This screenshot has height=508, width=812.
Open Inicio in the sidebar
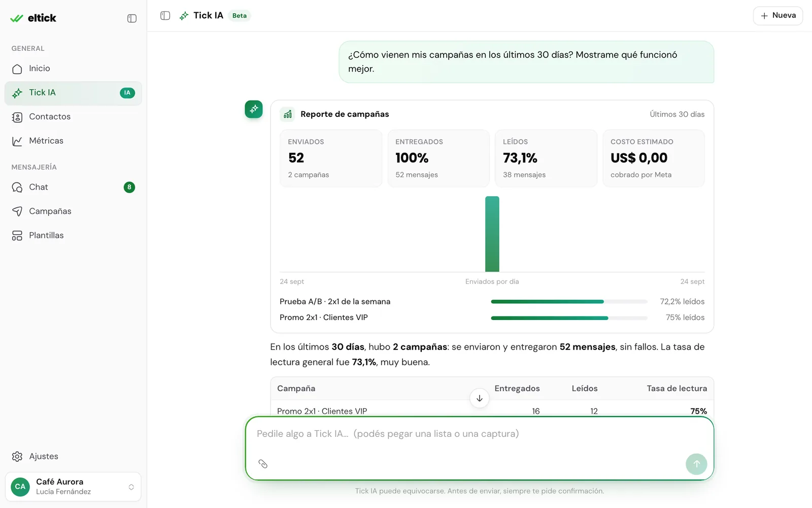(x=73, y=69)
